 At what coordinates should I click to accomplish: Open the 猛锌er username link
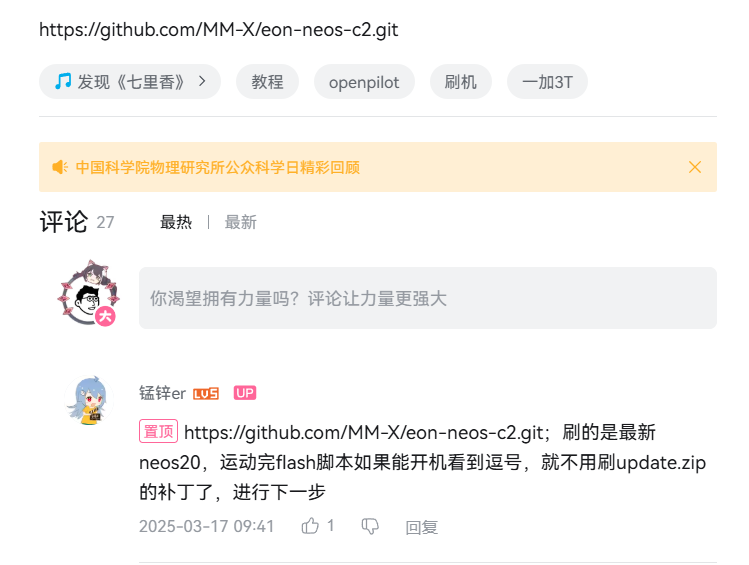tap(162, 393)
